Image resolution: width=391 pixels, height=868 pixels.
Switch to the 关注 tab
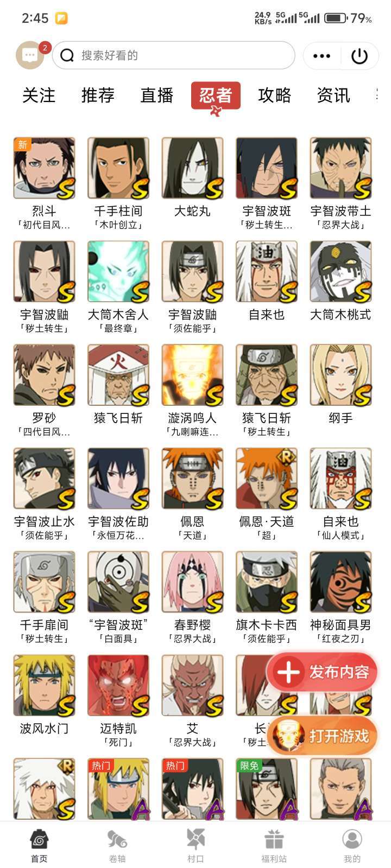[39, 95]
